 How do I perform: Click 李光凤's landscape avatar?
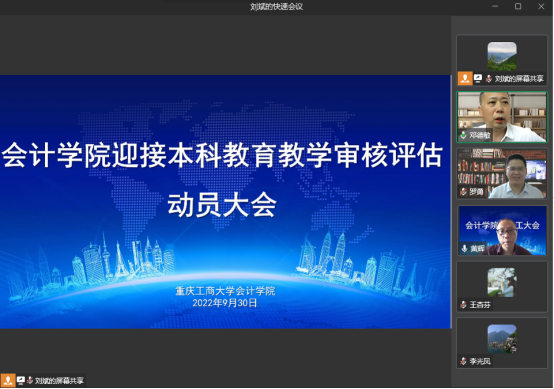[x=502, y=339]
